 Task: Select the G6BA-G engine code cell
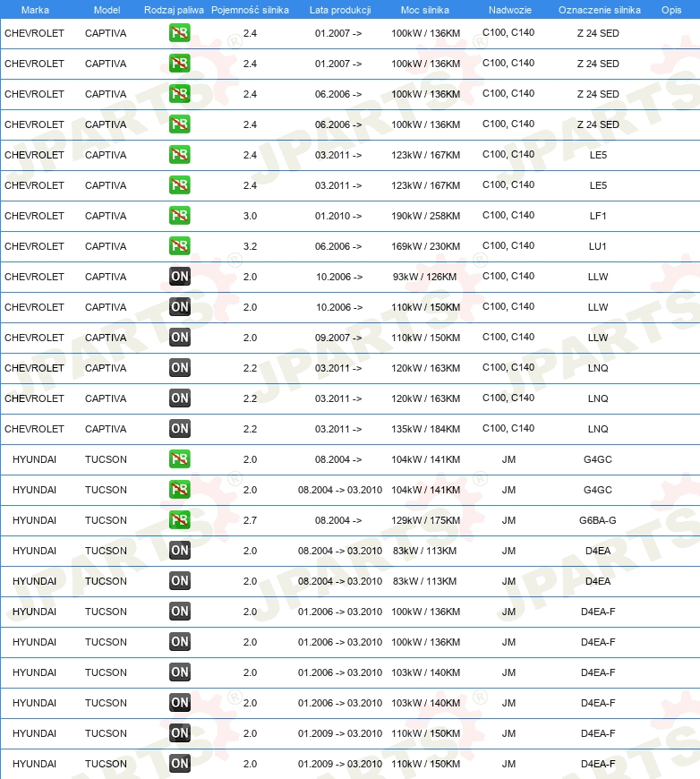pyautogui.click(x=598, y=520)
